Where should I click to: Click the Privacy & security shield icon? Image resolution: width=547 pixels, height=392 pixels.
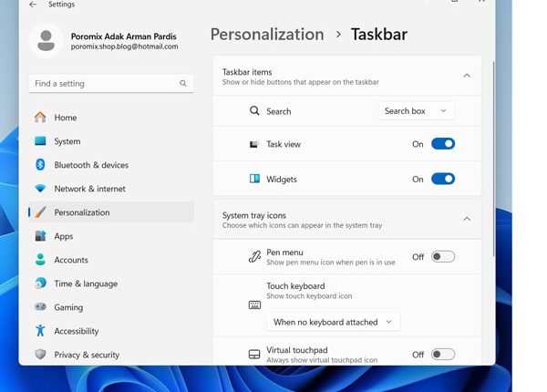pyautogui.click(x=40, y=355)
